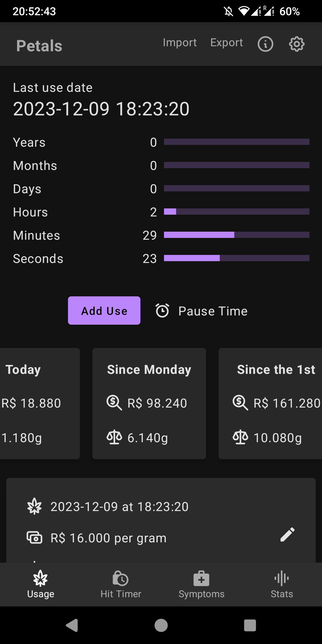Open settings gear icon
The width and height of the screenshot is (322, 644).
[x=297, y=44]
